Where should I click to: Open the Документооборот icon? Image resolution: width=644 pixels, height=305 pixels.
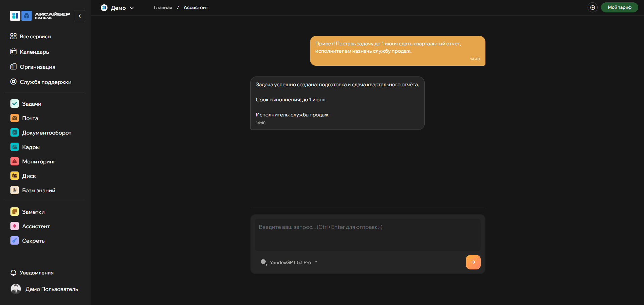pos(14,133)
